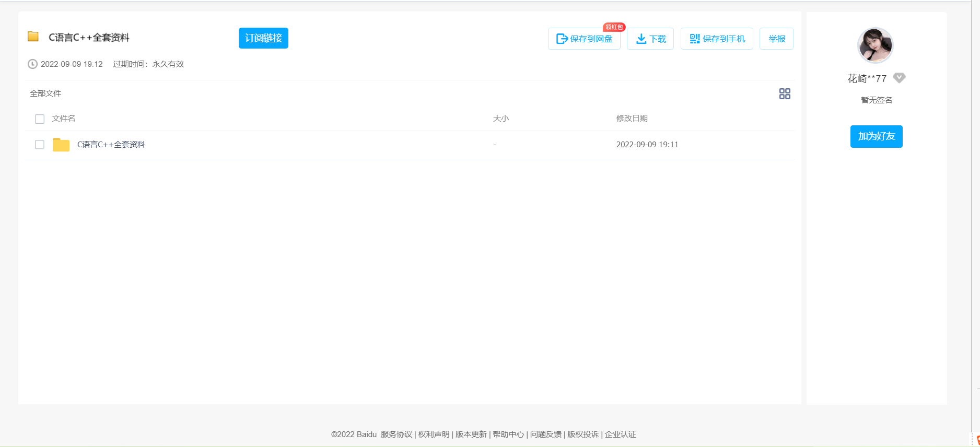Sort by 修改日期 column header
Image resolution: width=980 pixels, height=447 pixels.
coord(632,119)
